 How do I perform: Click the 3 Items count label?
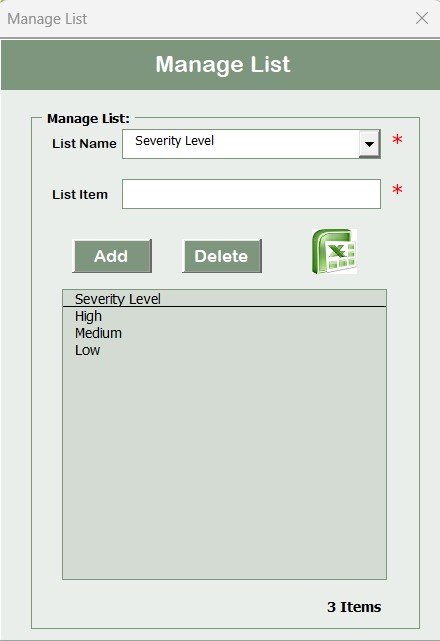coord(354,607)
